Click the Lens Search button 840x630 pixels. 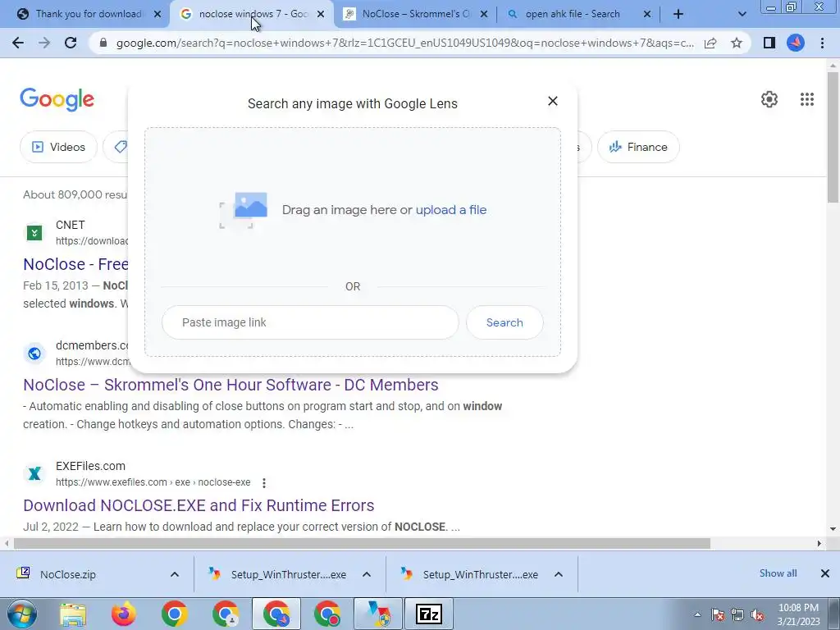tap(504, 322)
